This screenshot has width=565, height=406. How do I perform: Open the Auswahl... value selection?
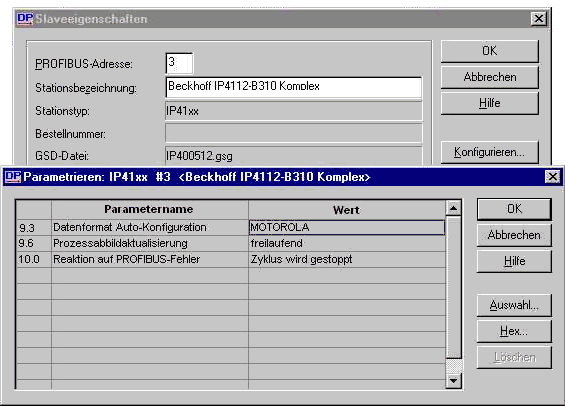click(x=514, y=305)
